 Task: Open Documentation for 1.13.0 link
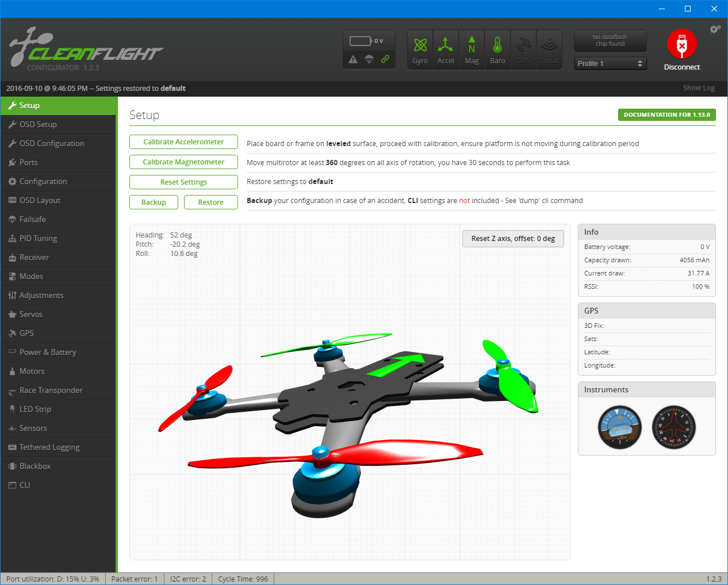tap(667, 115)
